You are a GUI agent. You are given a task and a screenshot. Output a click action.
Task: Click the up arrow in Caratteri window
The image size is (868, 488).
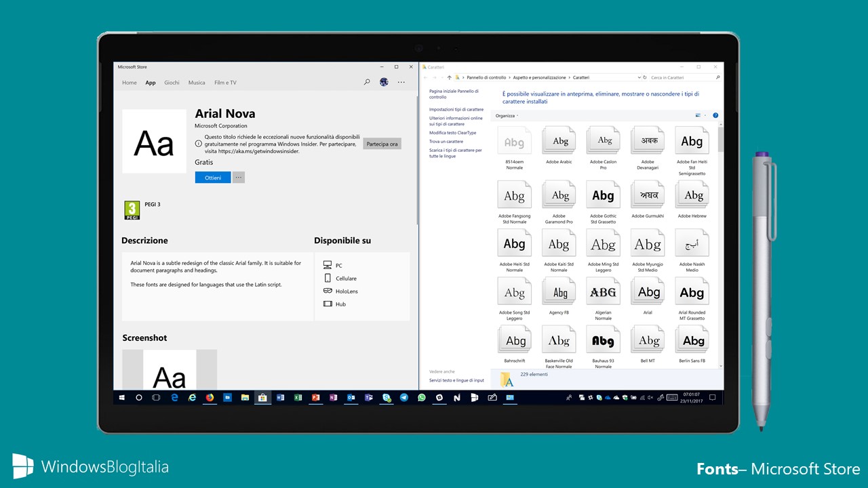449,78
